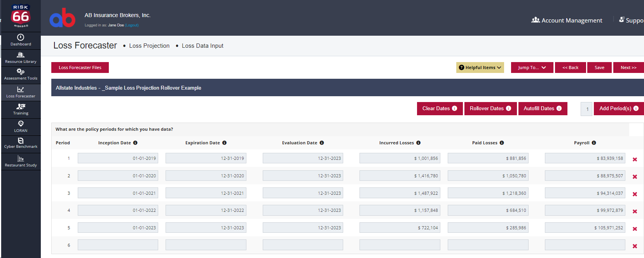Image resolution: width=644 pixels, height=258 pixels.
Task: Show info for Payroll column
Action: [x=594, y=143]
